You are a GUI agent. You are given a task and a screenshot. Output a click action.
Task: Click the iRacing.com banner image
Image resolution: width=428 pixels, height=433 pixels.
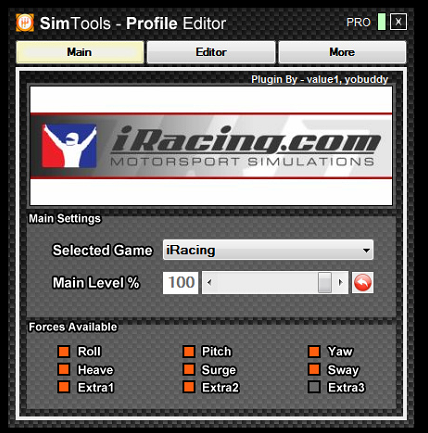pyautogui.click(x=211, y=146)
